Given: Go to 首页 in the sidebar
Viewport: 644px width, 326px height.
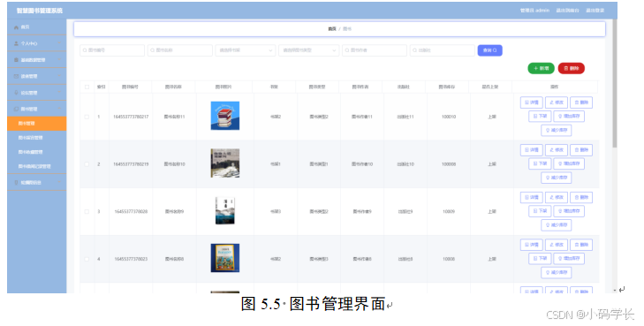Looking at the screenshot, I should [36, 27].
